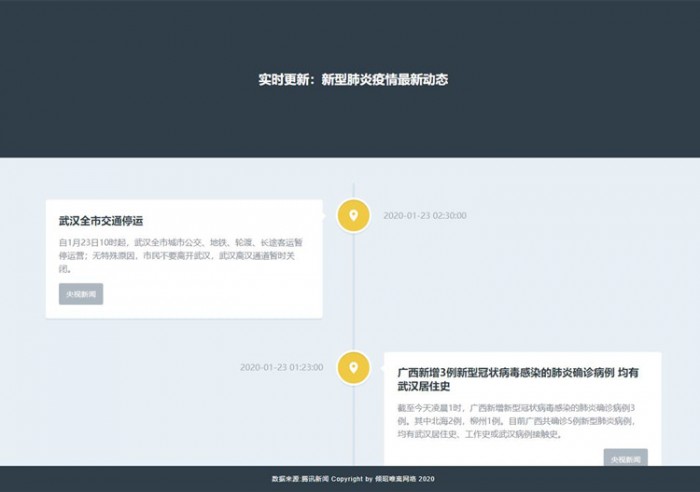
Task: Open 央视新闻 source in the 武汉 card
Action: tap(81, 294)
